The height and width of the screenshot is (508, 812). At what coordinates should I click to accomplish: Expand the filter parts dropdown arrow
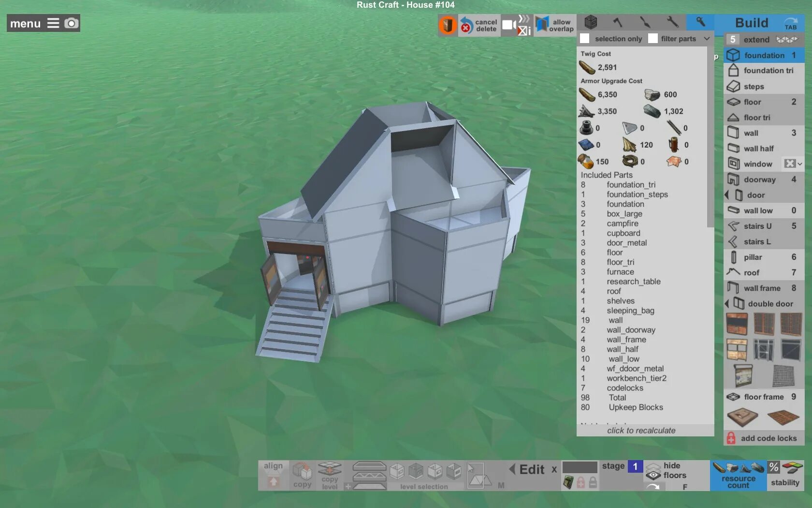pyautogui.click(x=707, y=39)
